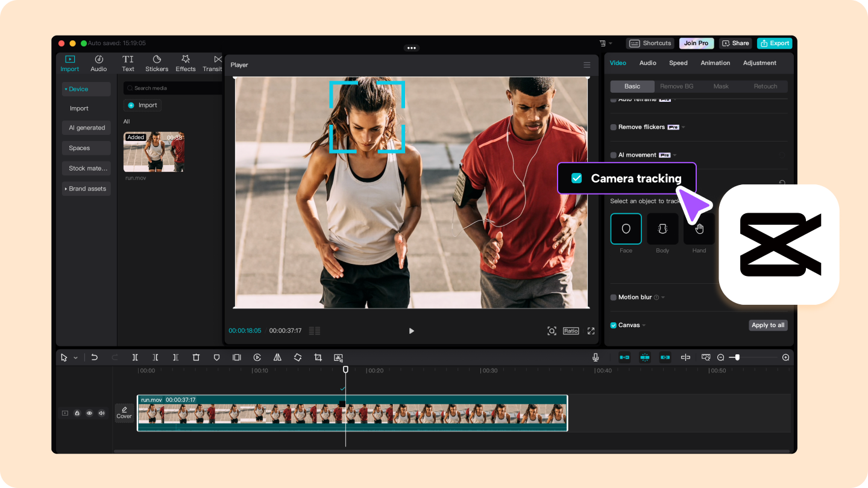Image resolution: width=868 pixels, height=488 pixels.
Task: Open the Effects panel
Action: pyautogui.click(x=186, y=63)
